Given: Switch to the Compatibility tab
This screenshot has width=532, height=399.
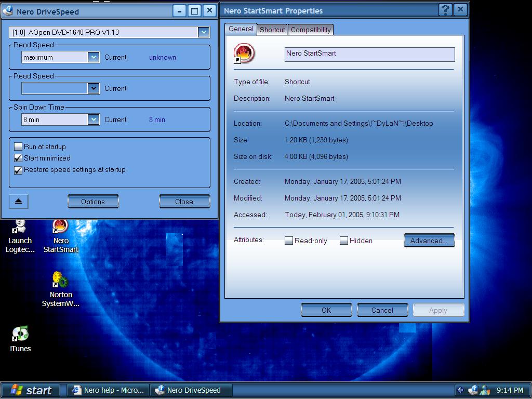Looking at the screenshot, I should pyautogui.click(x=311, y=30).
